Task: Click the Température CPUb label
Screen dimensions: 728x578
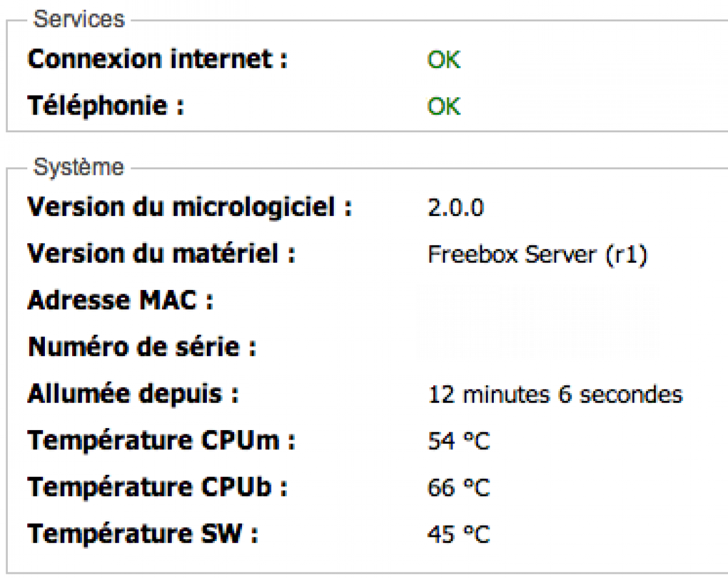Action: 158,487
